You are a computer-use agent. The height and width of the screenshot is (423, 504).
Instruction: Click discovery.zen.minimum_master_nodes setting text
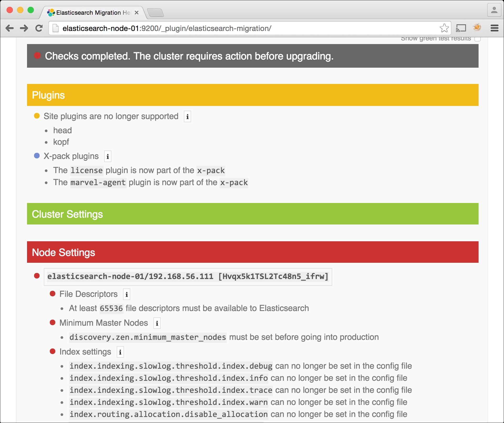148,337
